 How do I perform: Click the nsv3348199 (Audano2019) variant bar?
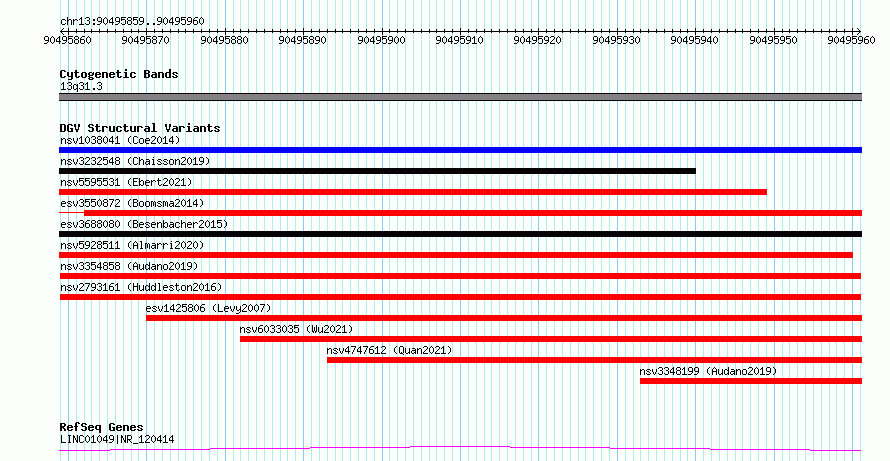coord(751,381)
